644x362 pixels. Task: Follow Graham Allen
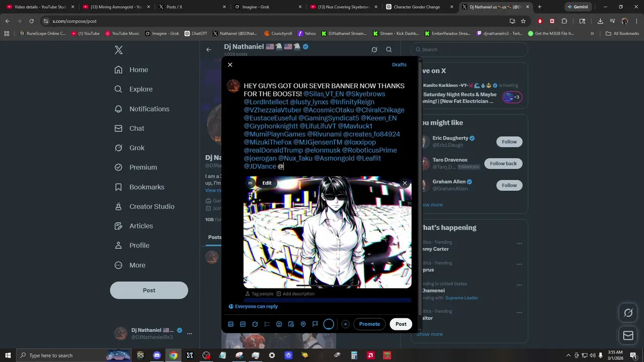point(509,185)
